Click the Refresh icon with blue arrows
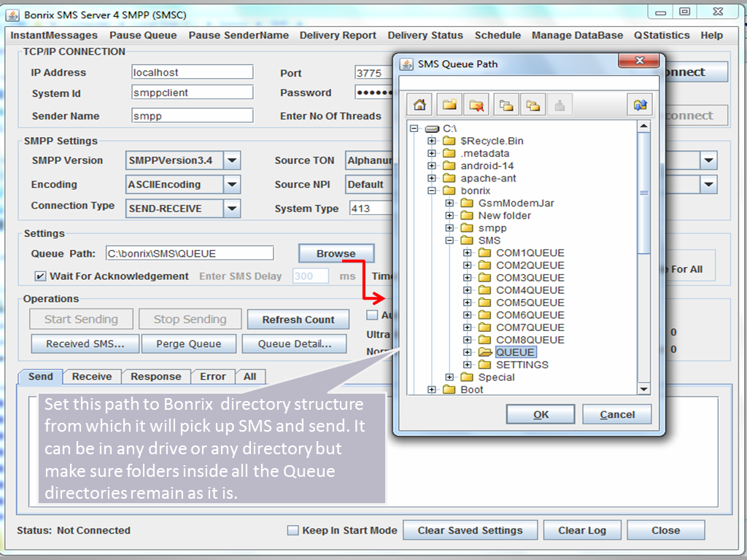The height and width of the screenshot is (560, 747). (x=640, y=105)
